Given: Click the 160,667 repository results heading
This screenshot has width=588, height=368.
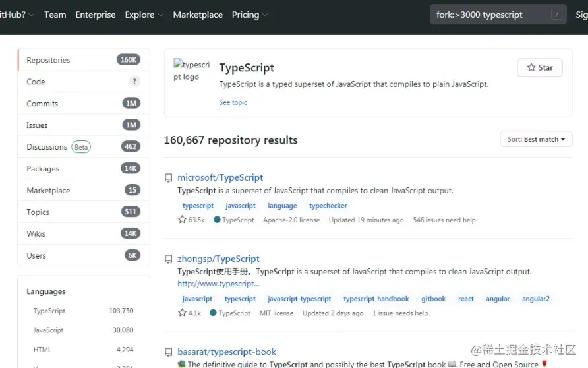Looking at the screenshot, I should click(x=231, y=140).
